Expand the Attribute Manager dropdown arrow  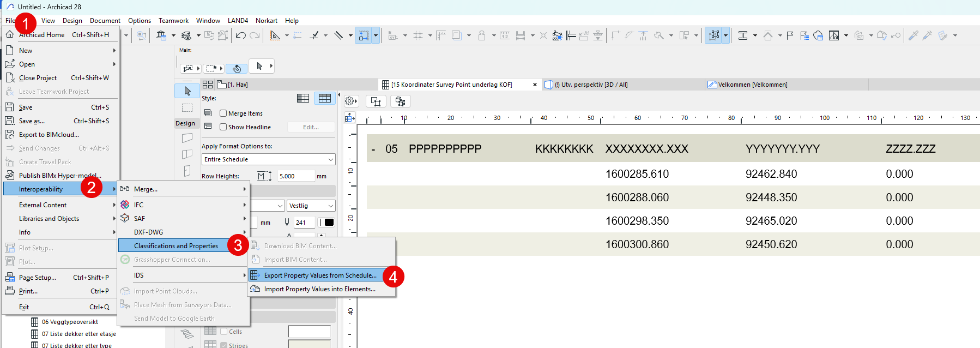coord(173,35)
